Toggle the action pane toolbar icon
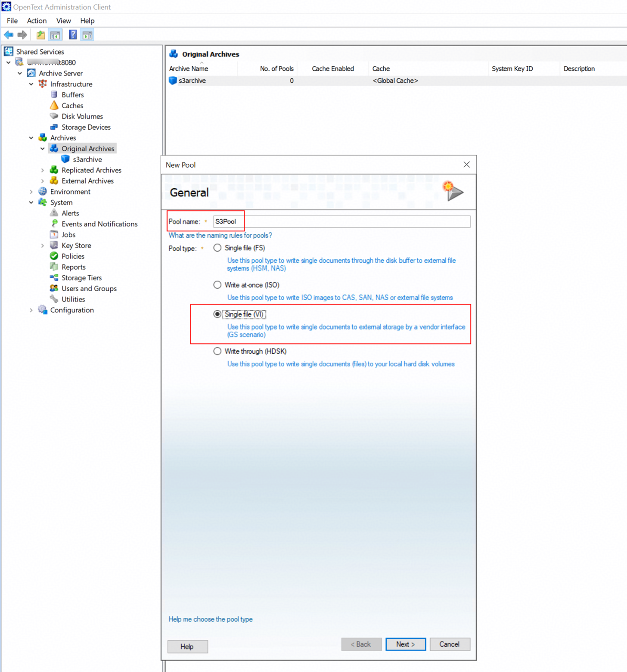The image size is (627, 672). click(87, 35)
